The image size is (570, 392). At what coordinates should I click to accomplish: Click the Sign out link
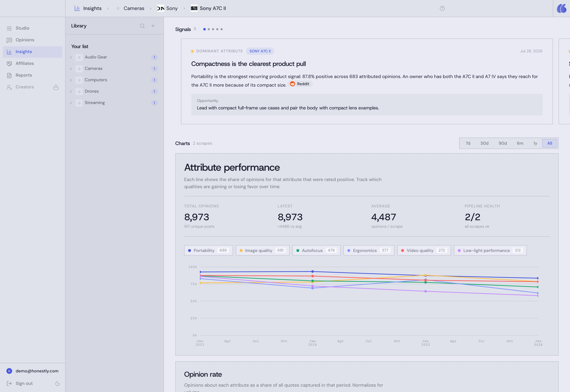[24, 383]
